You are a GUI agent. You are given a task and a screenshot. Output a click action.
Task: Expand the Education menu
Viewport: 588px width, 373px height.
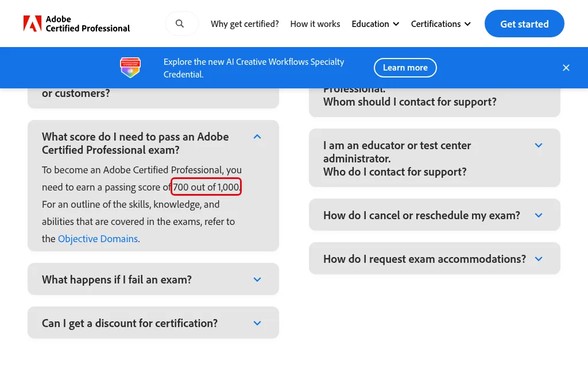click(x=376, y=24)
